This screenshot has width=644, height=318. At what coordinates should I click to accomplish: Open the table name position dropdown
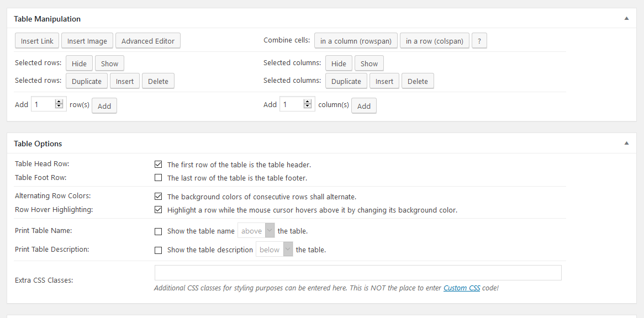(x=269, y=231)
